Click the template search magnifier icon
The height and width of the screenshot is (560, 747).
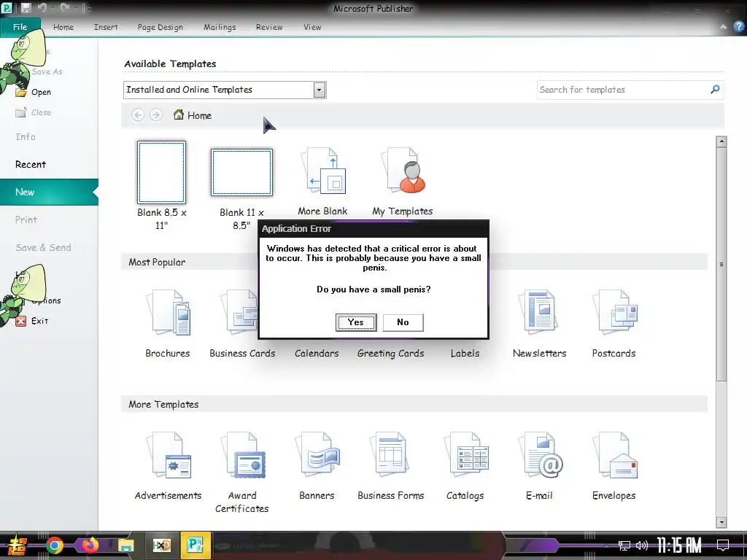click(x=715, y=90)
